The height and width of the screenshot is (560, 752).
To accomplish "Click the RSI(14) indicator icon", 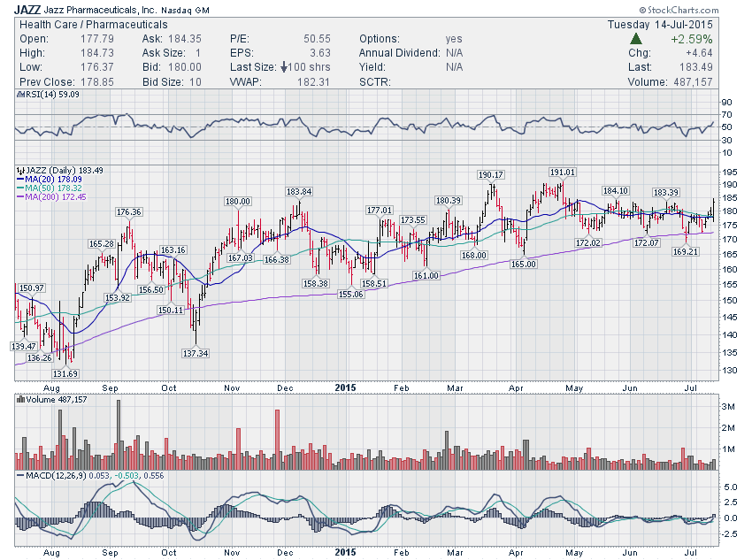I will click(20, 95).
